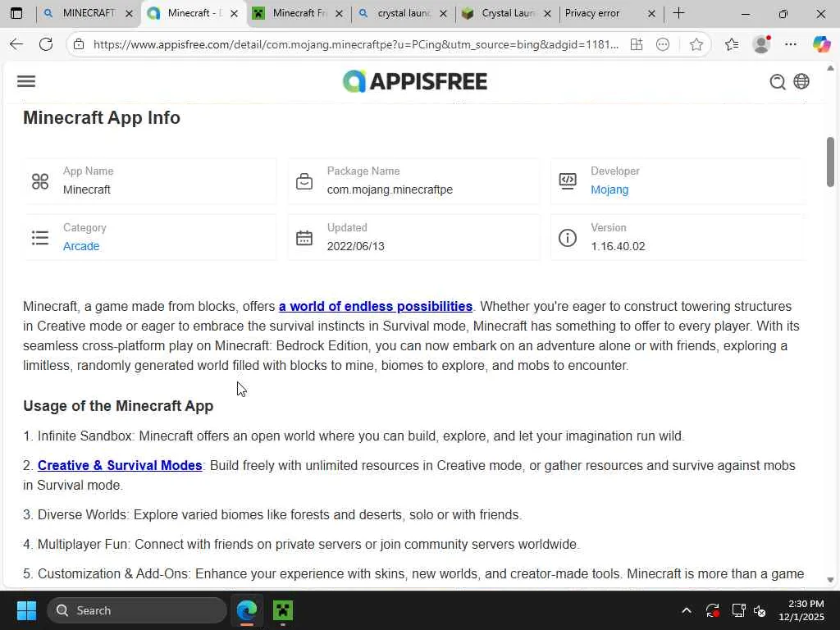Go back with browser back arrow

pos(16,44)
